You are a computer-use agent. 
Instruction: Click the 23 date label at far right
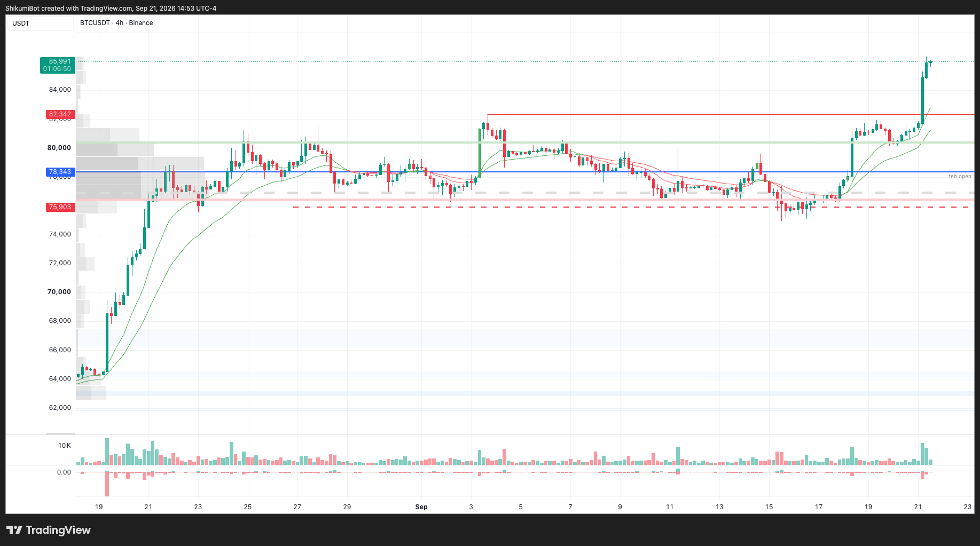(x=968, y=507)
